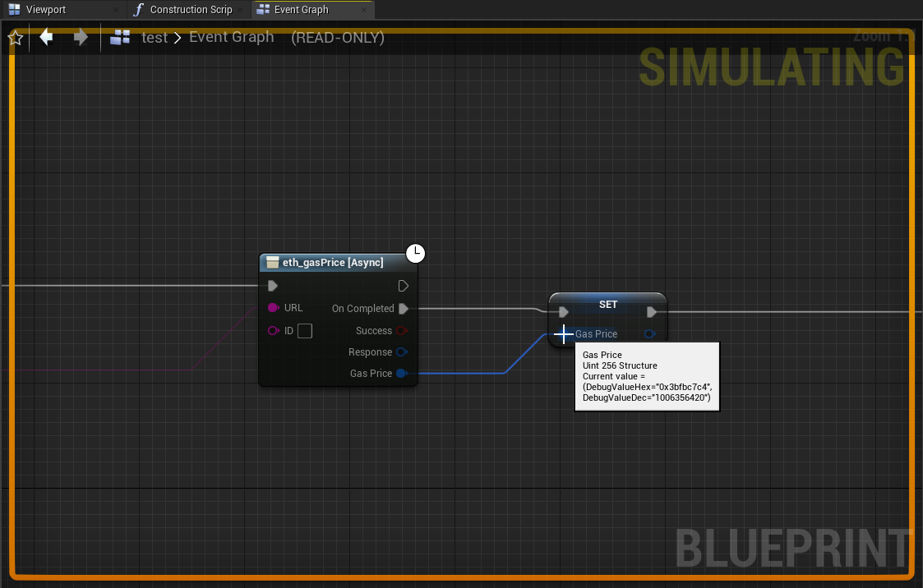Image resolution: width=923 pixels, height=588 pixels.
Task: Click the red Success output pin
Action: tap(401, 331)
